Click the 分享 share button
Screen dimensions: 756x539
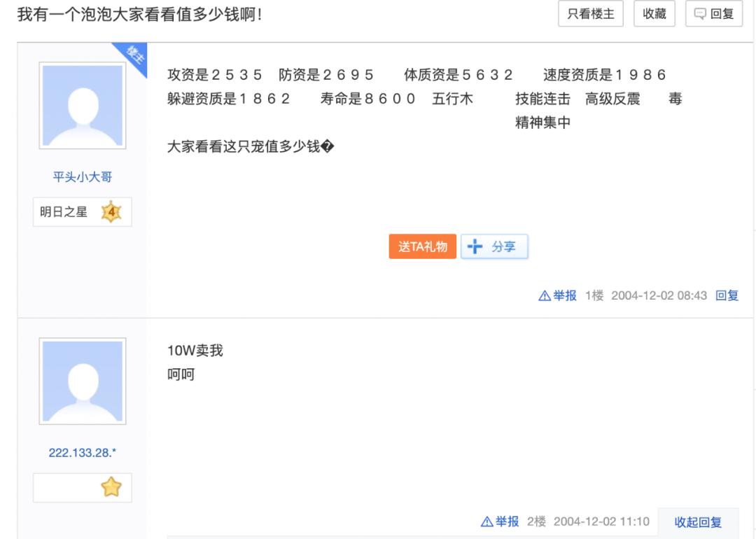click(x=494, y=246)
